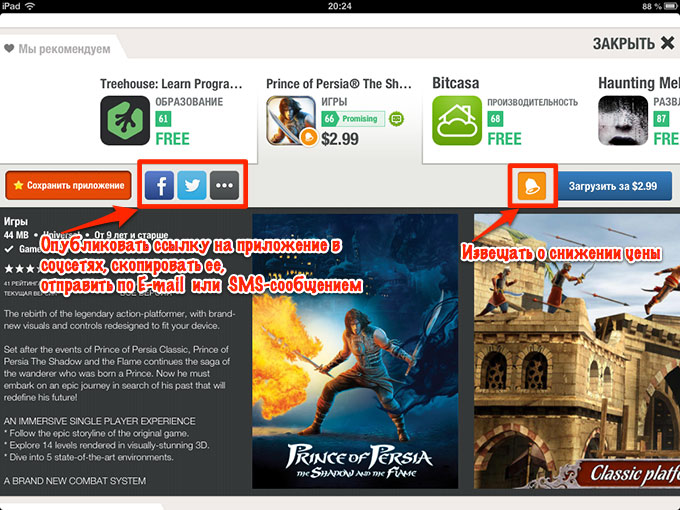Tap the Prince of Persia app icon

click(291, 120)
